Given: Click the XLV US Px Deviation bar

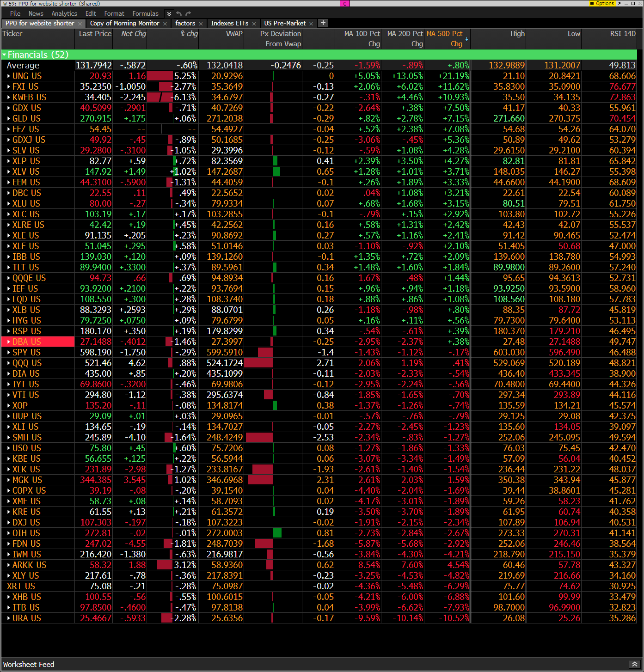Looking at the screenshot, I should (276, 171).
